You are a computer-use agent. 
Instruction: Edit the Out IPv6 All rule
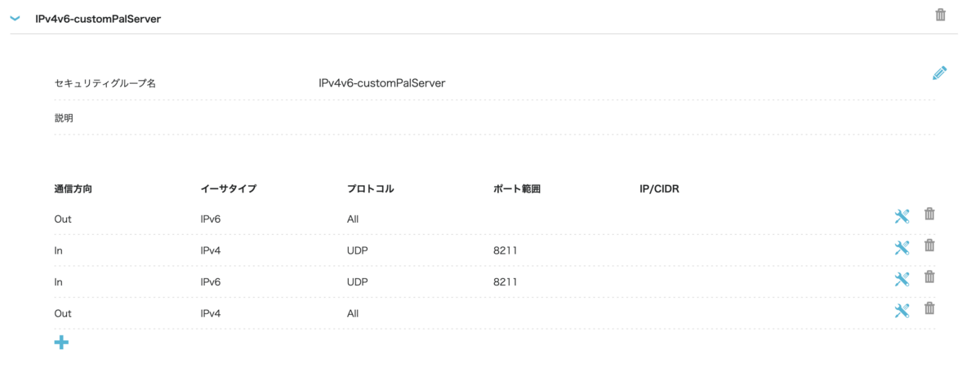click(902, 216)
